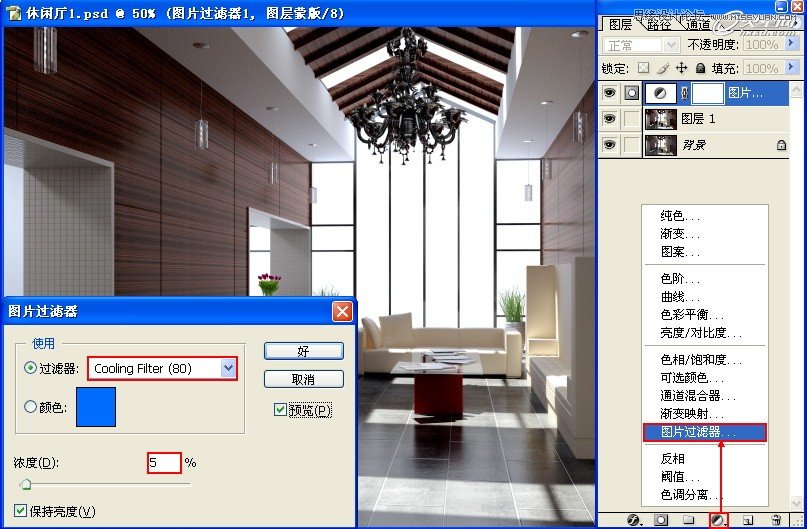This screenshot has width=807, height=529.
Task: Click the 浓度 percentage input field
Action: (x=164, y=463)
